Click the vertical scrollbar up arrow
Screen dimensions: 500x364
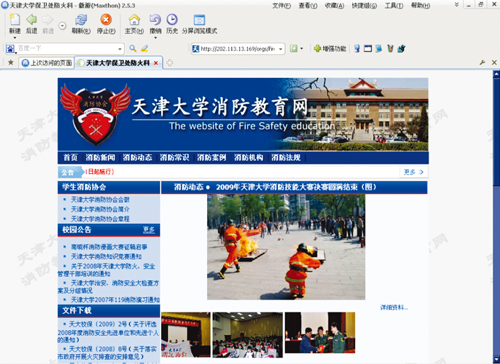496,74
